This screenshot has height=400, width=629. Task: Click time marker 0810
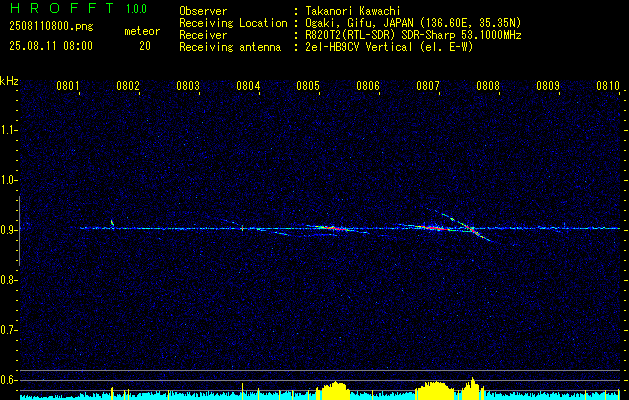point(608,86)
